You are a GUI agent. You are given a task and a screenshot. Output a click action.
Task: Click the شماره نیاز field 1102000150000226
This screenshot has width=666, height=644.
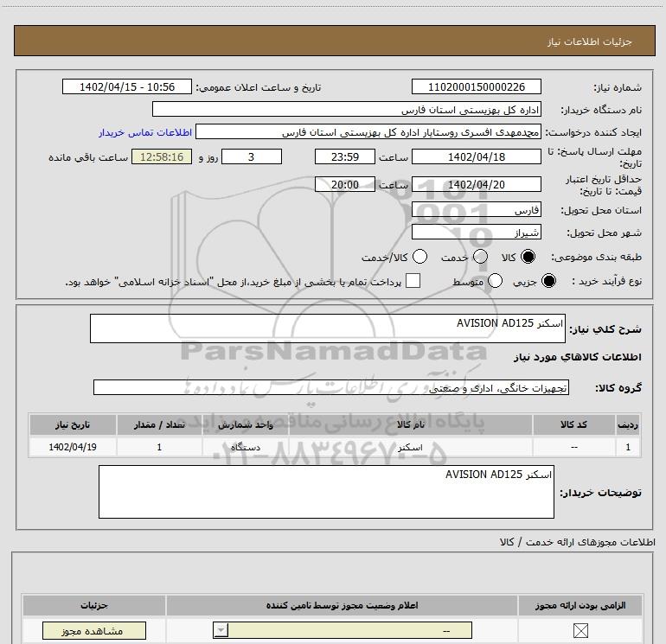(476, 87)
